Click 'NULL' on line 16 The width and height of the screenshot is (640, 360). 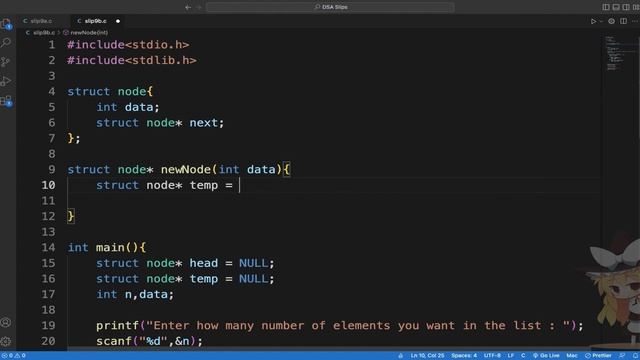point(253,279)
